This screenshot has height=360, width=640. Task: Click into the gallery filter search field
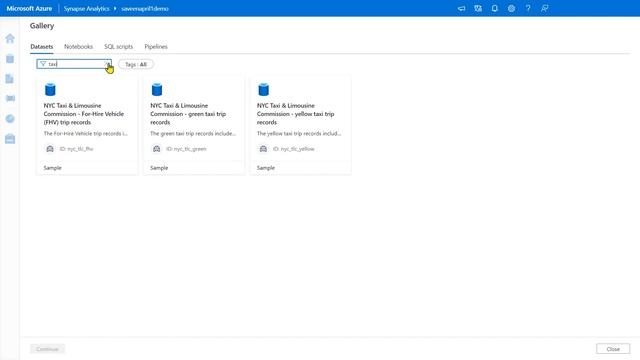point(75,64)
